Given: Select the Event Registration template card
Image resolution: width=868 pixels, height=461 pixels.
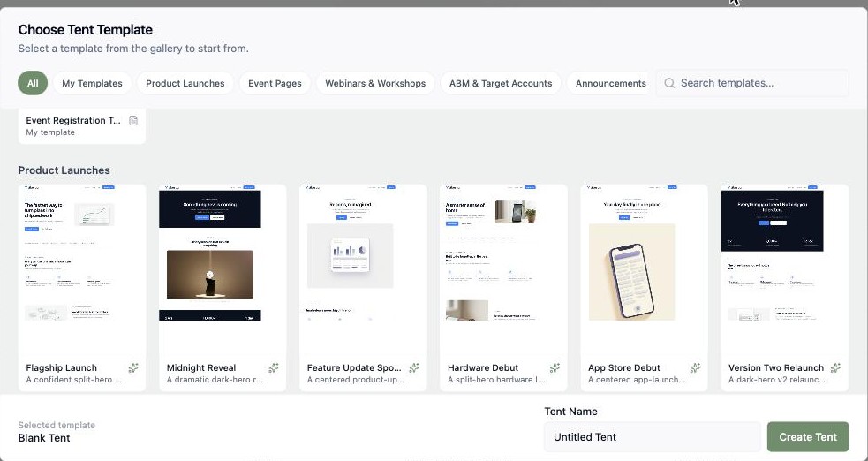Looking at the screenshot, I should 82,125.
